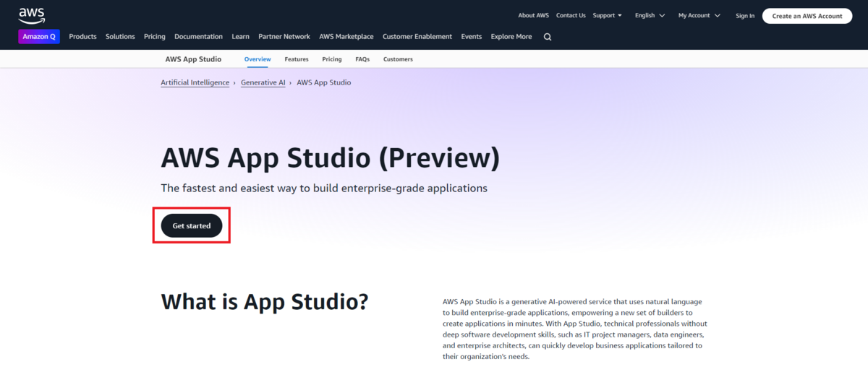
Task: Open the Explore More menu
Action: pyautogui.click(x=511, y=37)
